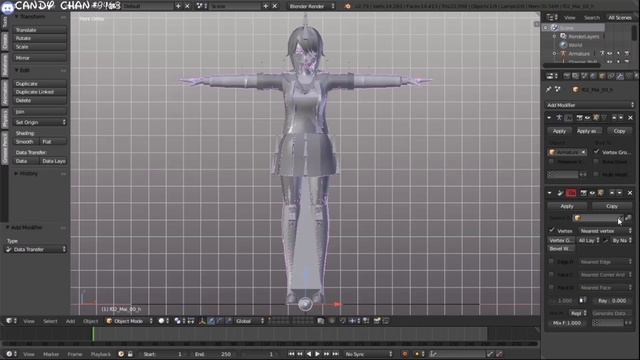Open the 3D viewport Object menu

tap(91, 321)
